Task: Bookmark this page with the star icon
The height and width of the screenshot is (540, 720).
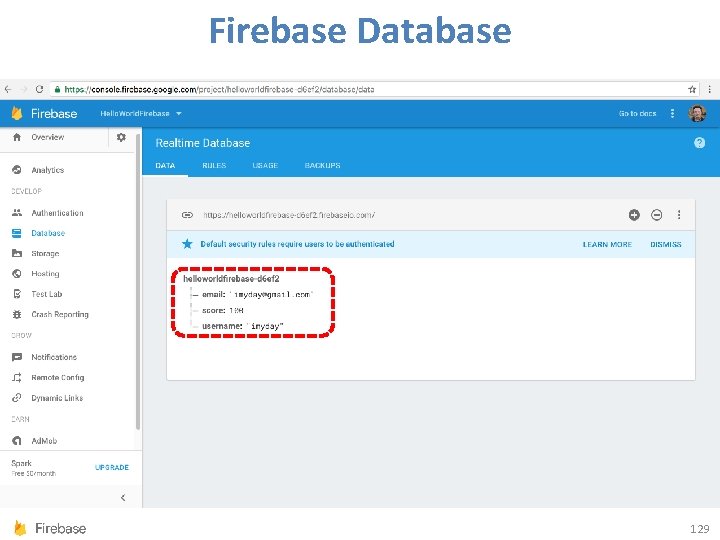Action: pos(692,90)
